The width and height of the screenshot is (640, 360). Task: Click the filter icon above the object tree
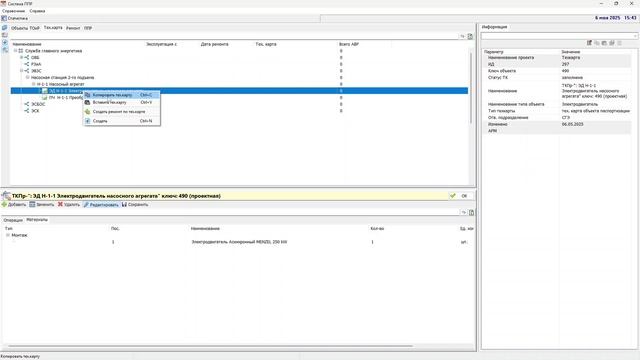tap(462, 36)
